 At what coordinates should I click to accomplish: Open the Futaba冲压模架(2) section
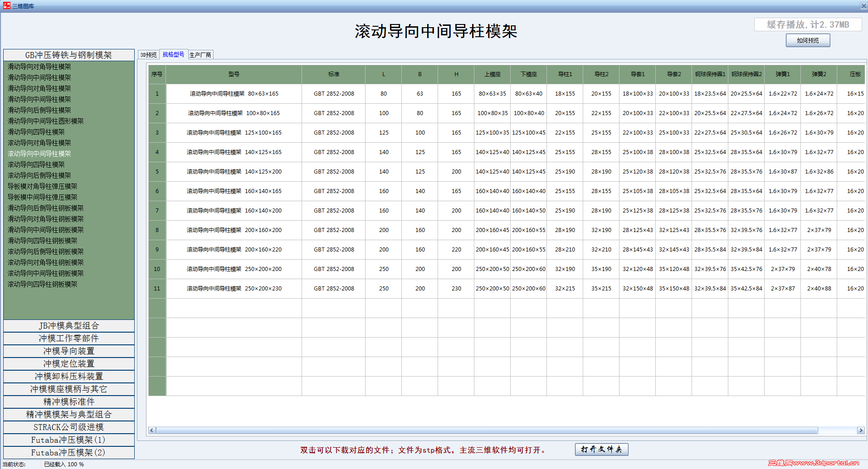(69, 453)
